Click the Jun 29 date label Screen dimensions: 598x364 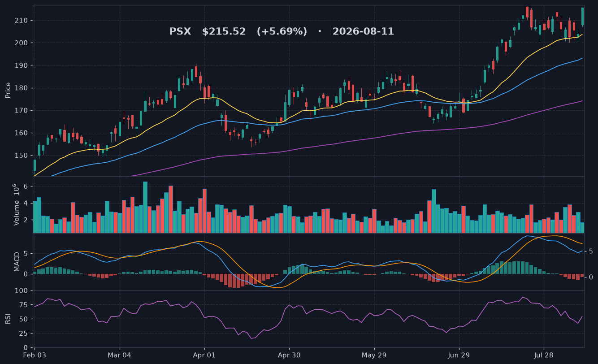tap(459, 355)
